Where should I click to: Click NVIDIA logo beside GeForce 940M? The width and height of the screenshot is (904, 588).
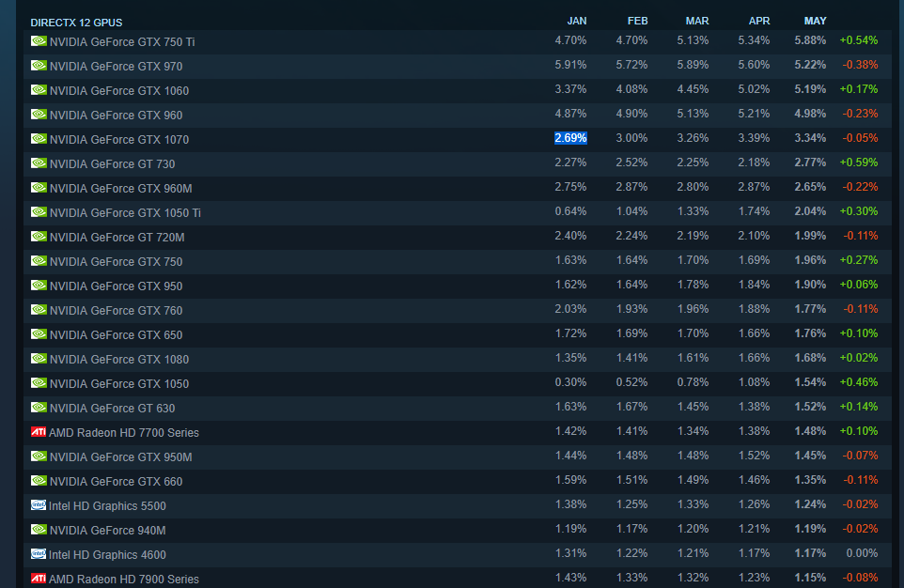pyautogui.click(x=39, y=530)
